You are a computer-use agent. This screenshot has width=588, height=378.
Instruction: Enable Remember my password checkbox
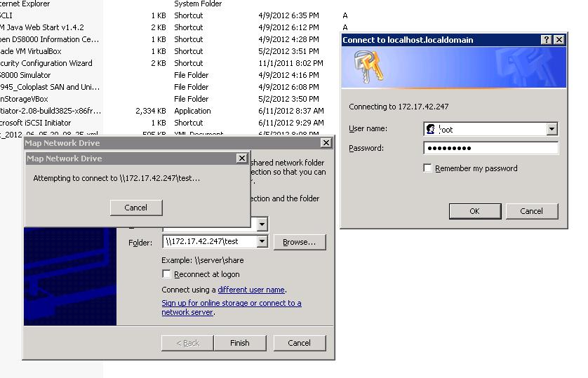(427, 168)
